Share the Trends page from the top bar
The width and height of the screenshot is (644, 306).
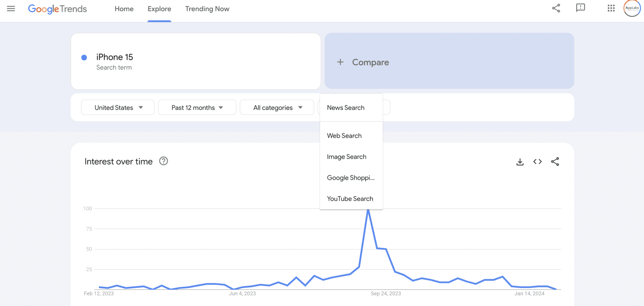coord(556,8)
